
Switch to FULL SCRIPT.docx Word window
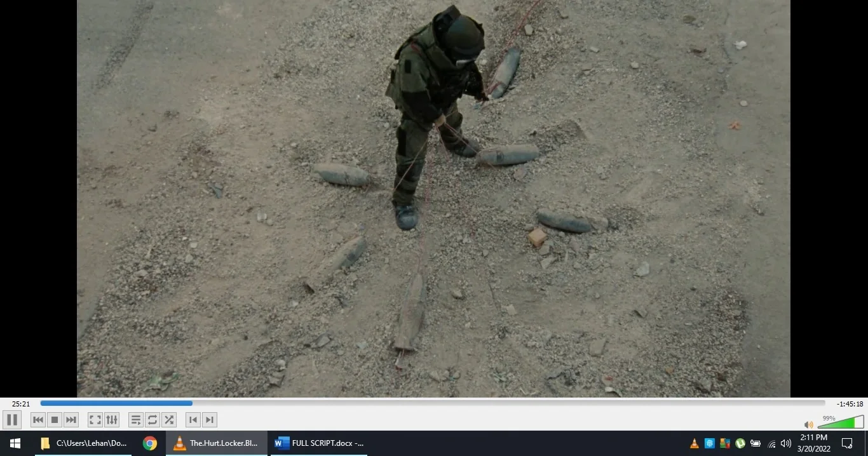(320, 443)
